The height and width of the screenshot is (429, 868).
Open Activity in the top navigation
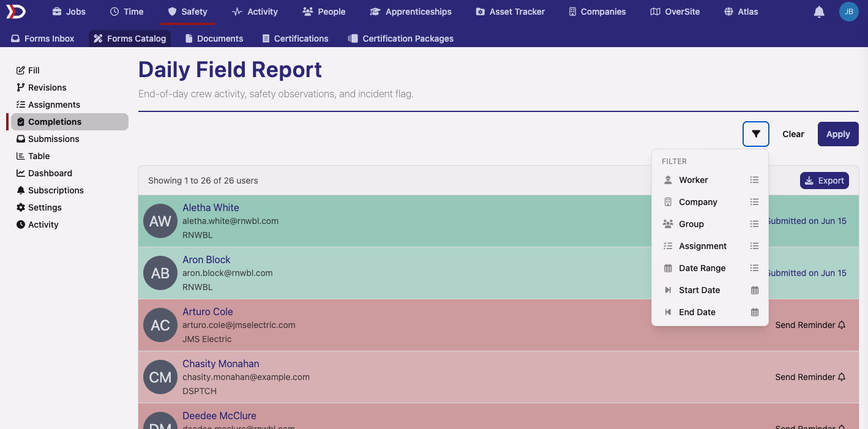255,12
